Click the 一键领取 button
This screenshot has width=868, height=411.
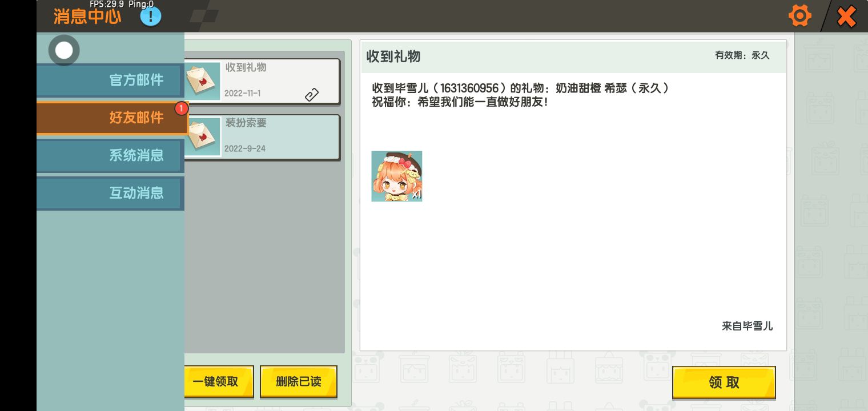217,382
